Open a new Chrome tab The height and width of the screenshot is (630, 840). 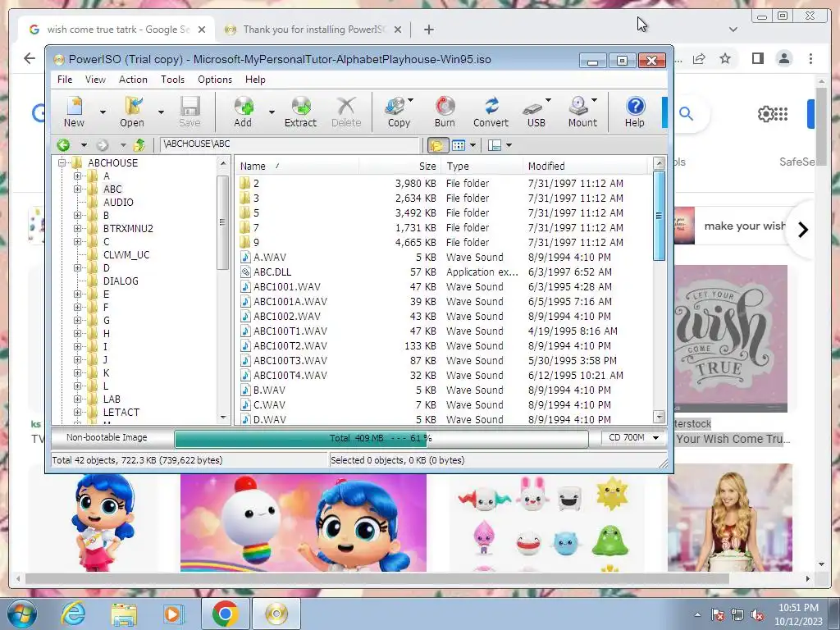coord(428,30)
